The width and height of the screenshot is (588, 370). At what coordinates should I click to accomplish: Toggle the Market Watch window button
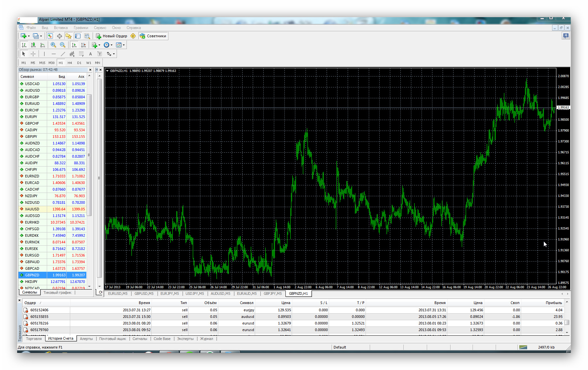[50, 36]
